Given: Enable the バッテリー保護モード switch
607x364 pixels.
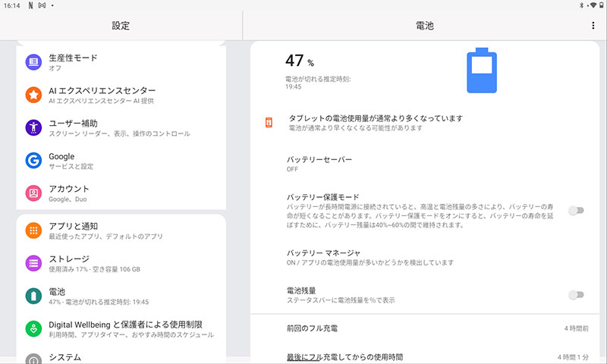Looking at the screenshot, I should 576,210.
